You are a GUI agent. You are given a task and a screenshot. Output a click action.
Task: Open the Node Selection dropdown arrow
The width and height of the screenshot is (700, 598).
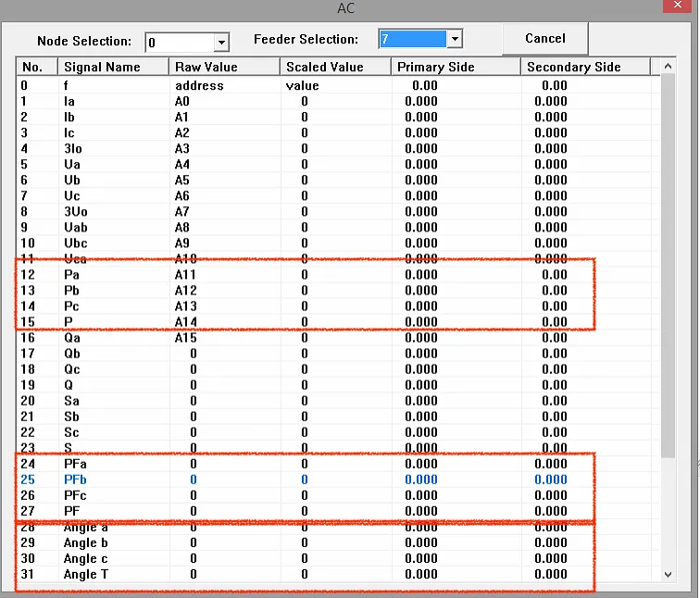[x=221, y=43]
